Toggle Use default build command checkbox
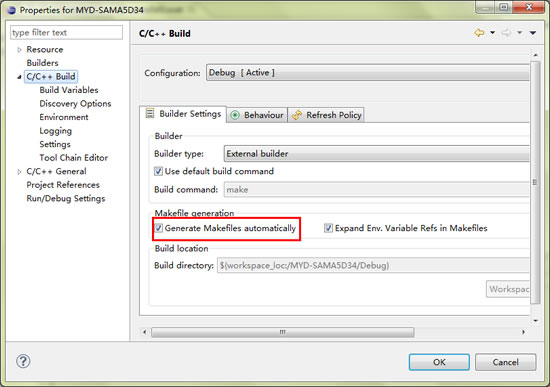This screenshot has width=550, height=387. point(159,171)
